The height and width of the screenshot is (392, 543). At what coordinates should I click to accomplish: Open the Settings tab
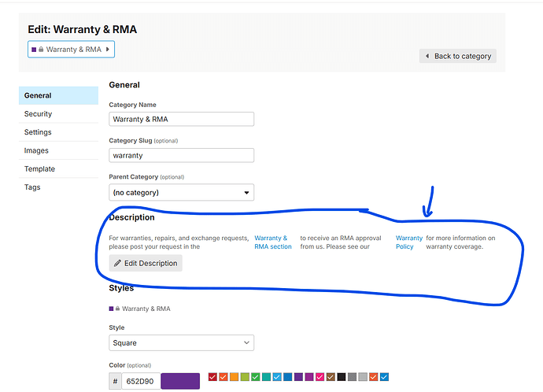coord(58,132)
